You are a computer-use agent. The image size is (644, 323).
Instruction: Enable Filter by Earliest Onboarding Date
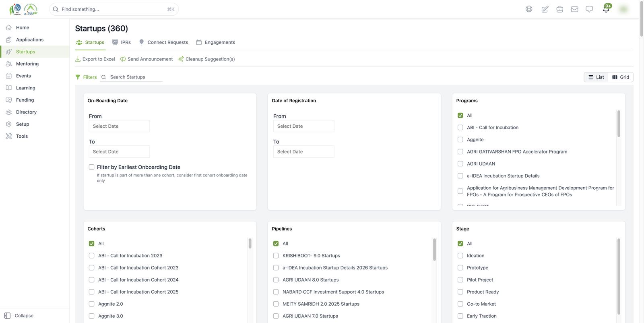[x=91, y=167]
